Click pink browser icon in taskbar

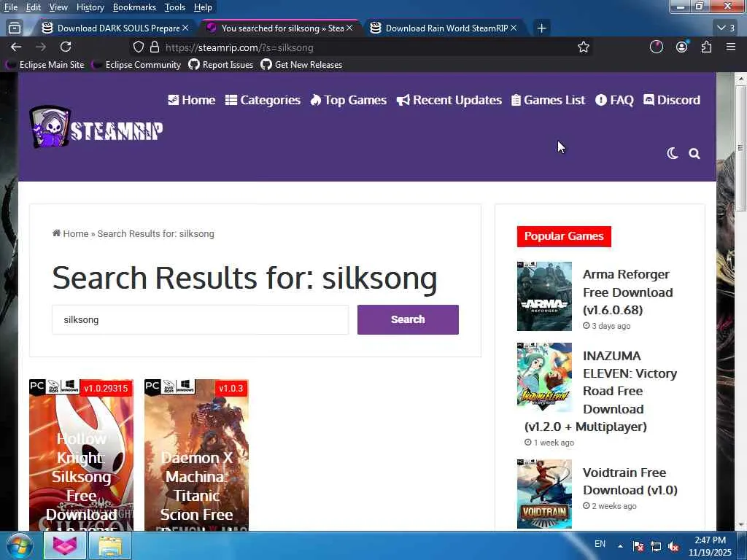coord(65,545)
